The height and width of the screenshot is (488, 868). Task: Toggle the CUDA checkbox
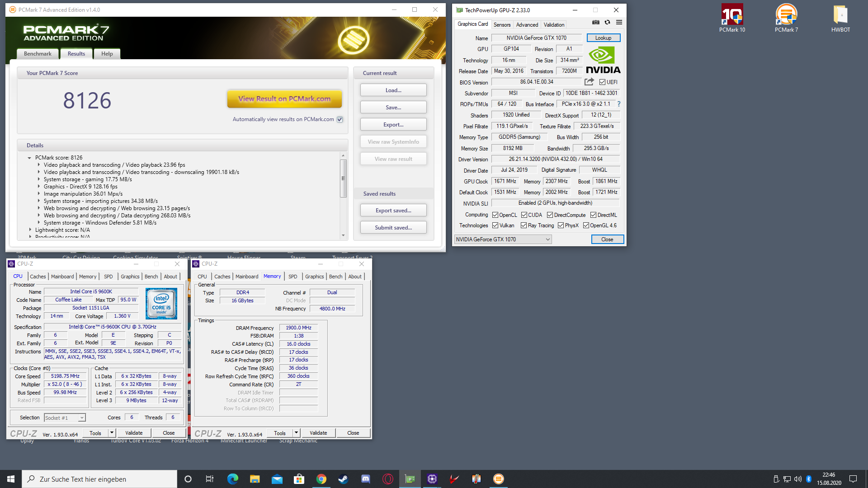click(x=524, y=215)
